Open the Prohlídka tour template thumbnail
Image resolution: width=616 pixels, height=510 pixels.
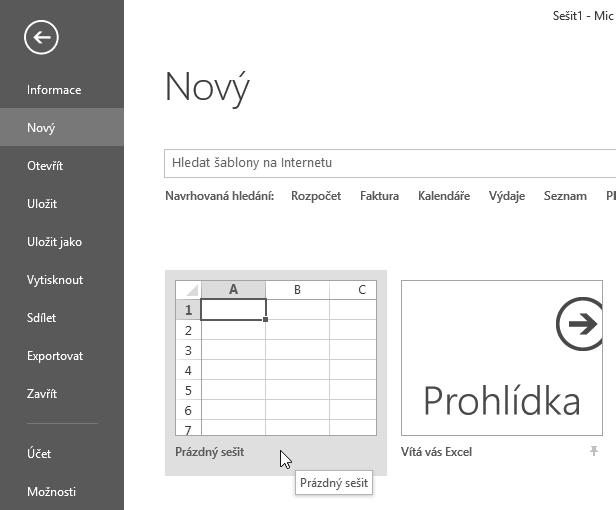(x=502, y=358)
